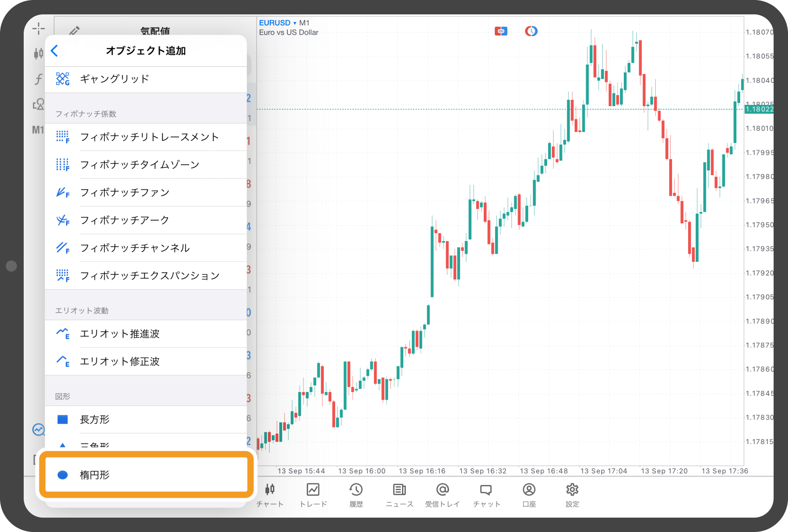Select エリオット推進波 wave tool
This screenshot has width=788, height=532.
pos(119,334)
